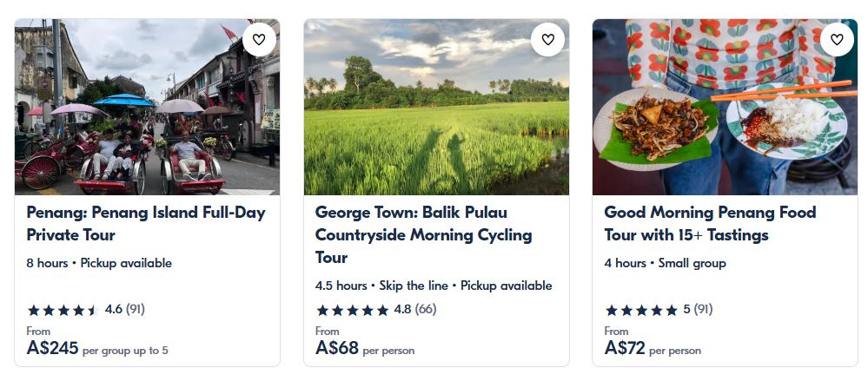Save the Balik Pulau Cycling Tour to wishlist
The width and height of the screenshot is (868, 381).
pos(547,39)
